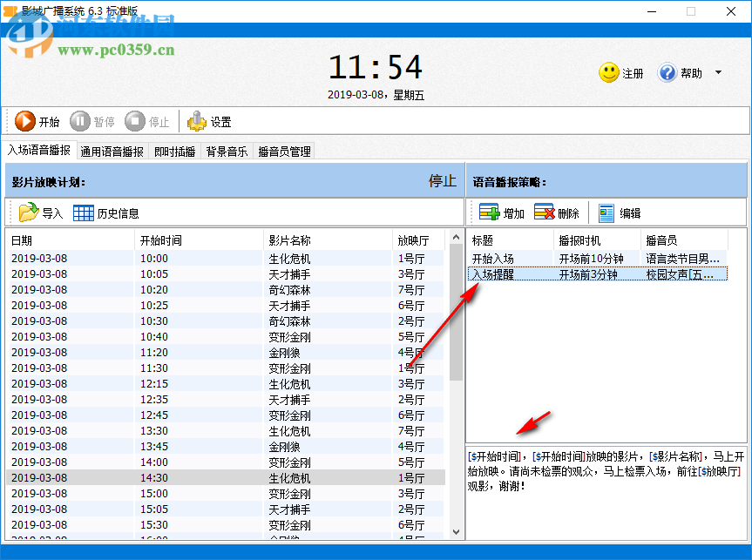This screenshot has height=560, width=752.
Task: Switch to the 背景音乐 tab
Action: point(227,150)
